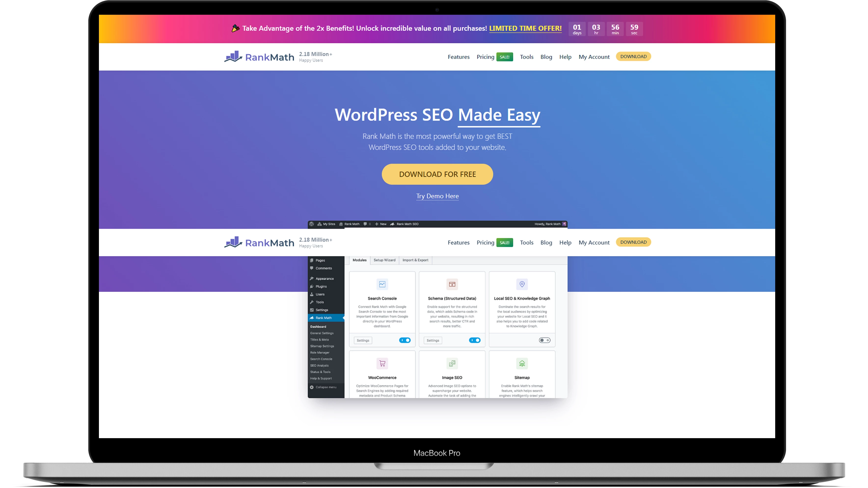This screenshot has height=488, width=868.
Task: Toggle the Search Console settings switch
Action: tap(405, 340)
